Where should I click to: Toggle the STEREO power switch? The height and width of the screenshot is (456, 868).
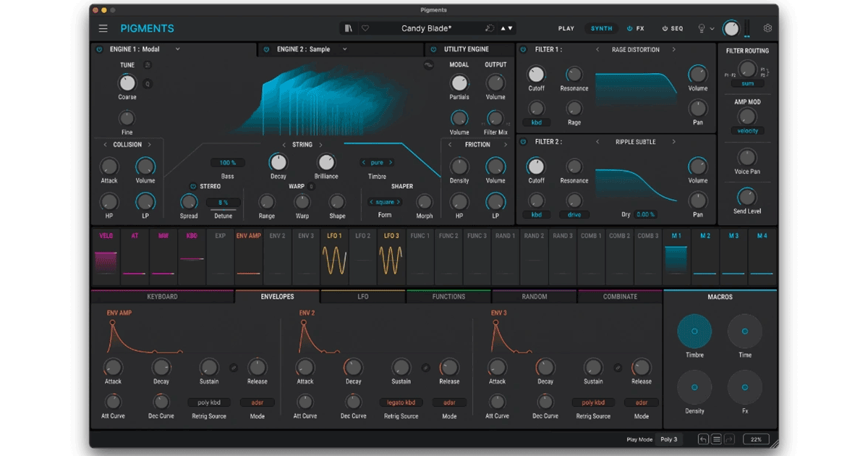193,187
